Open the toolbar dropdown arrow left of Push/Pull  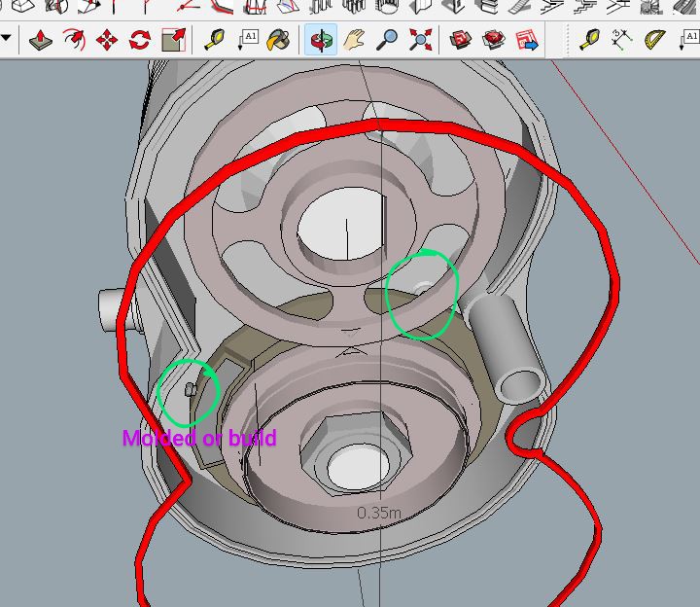[6, 39]
